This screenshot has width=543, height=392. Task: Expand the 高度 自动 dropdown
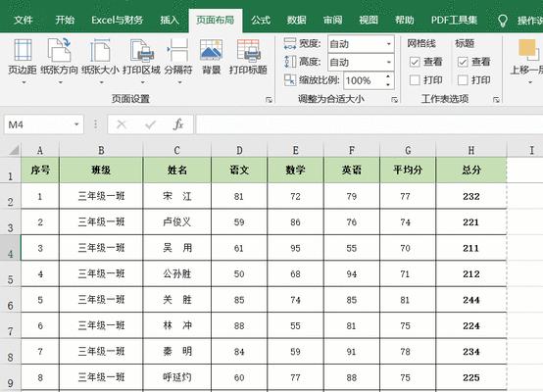click(389, 63)
